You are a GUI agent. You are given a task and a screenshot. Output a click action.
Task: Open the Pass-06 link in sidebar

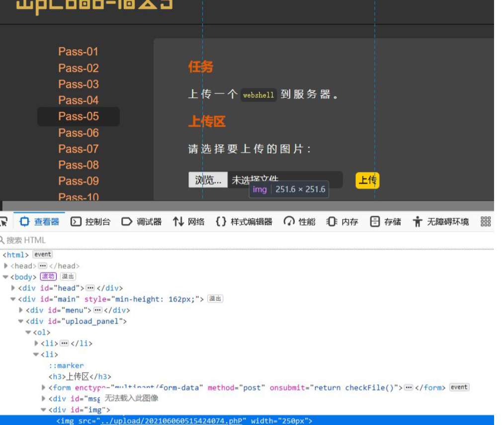(x=79, y=133)
